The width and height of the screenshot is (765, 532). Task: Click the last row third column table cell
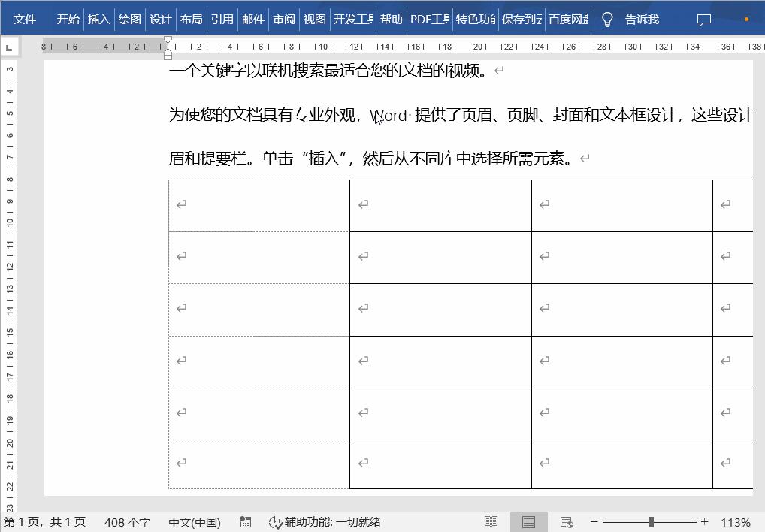coord(622,464)
